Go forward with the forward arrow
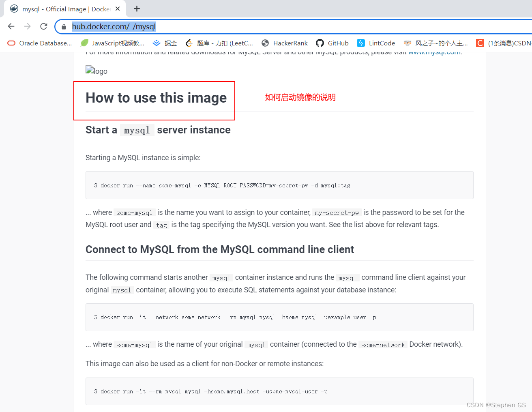This screenshot has height=412, width=532. [x=27, y=26]
